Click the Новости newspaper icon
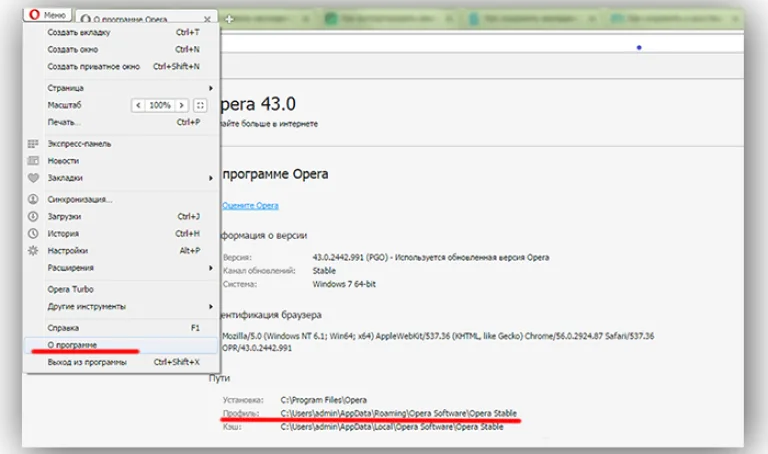This screenshot has height=454, width=768. click(x=33, y=161)
